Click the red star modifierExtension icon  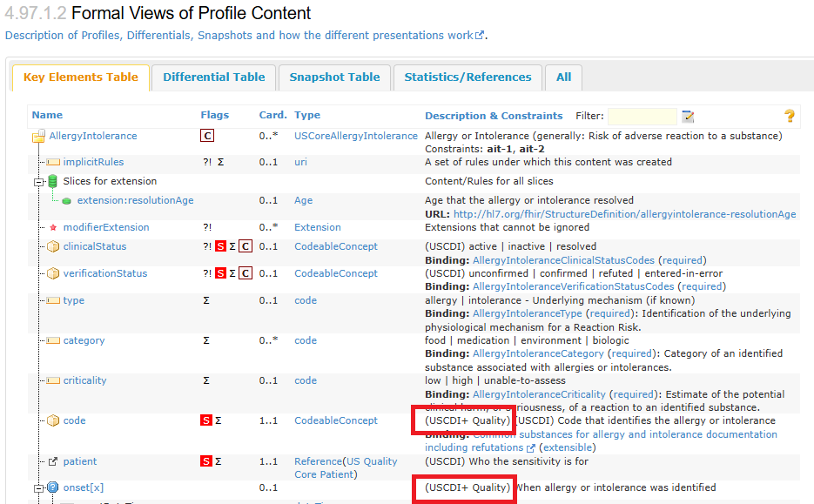click(x=53, y=228)
